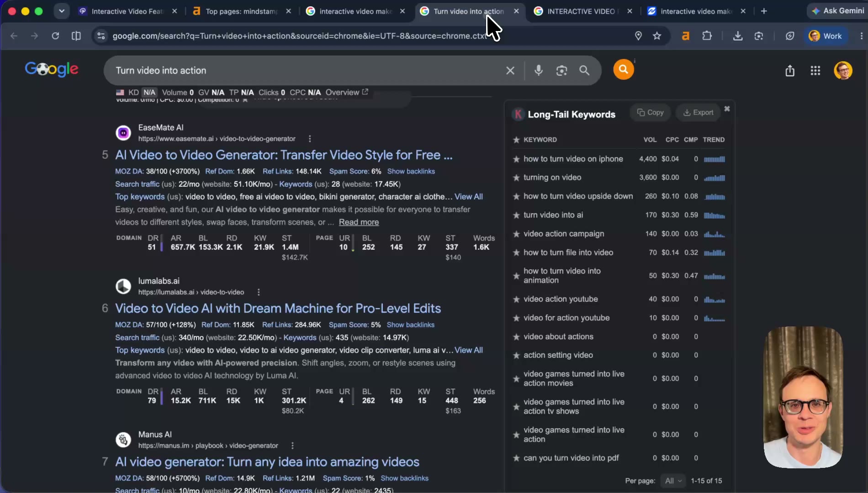Screen dimensions: 868x493
Task: Switch to the 'Interactive Video Feat' tab
Action: click(127, 11)
